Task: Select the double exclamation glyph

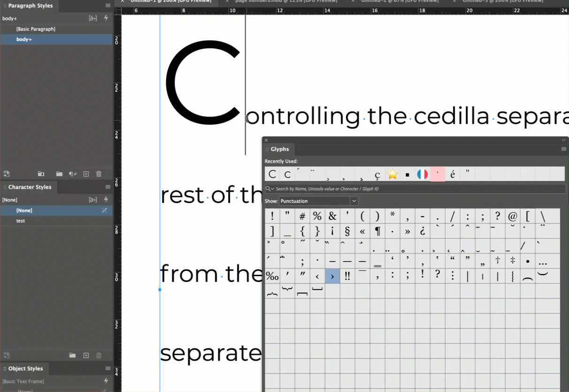Action: (x=347, y=276)
